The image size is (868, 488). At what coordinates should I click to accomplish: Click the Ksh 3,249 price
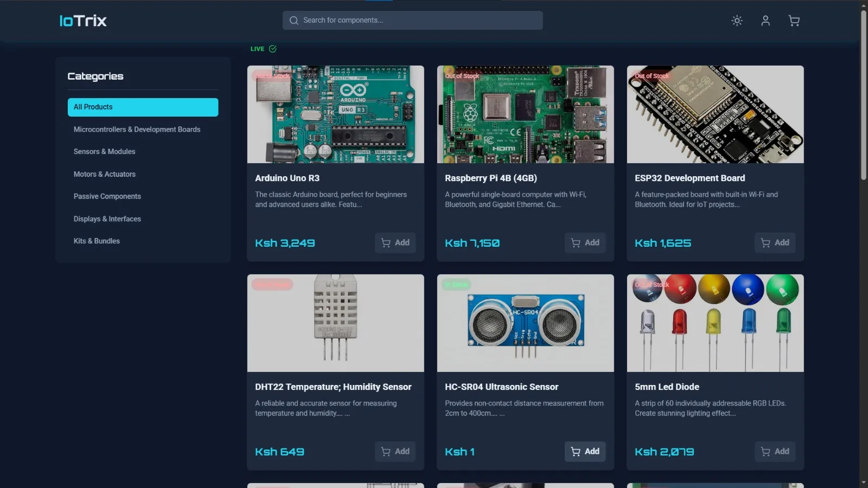285,243
